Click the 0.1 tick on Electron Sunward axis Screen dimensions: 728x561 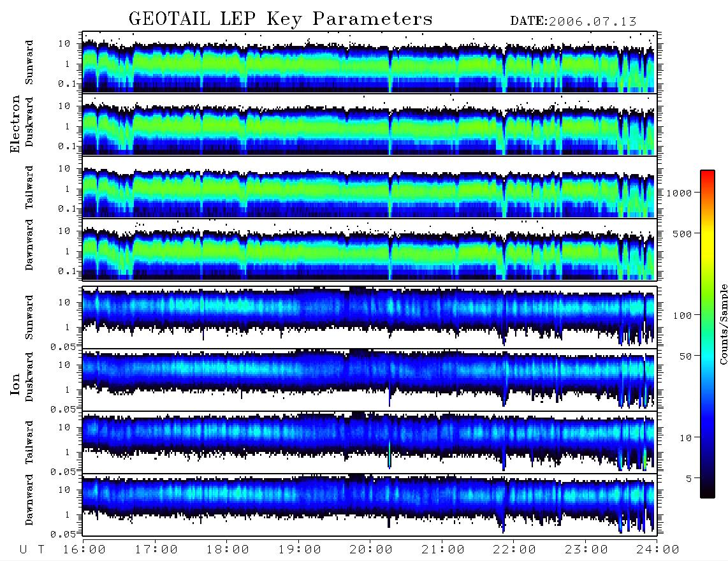67,84
